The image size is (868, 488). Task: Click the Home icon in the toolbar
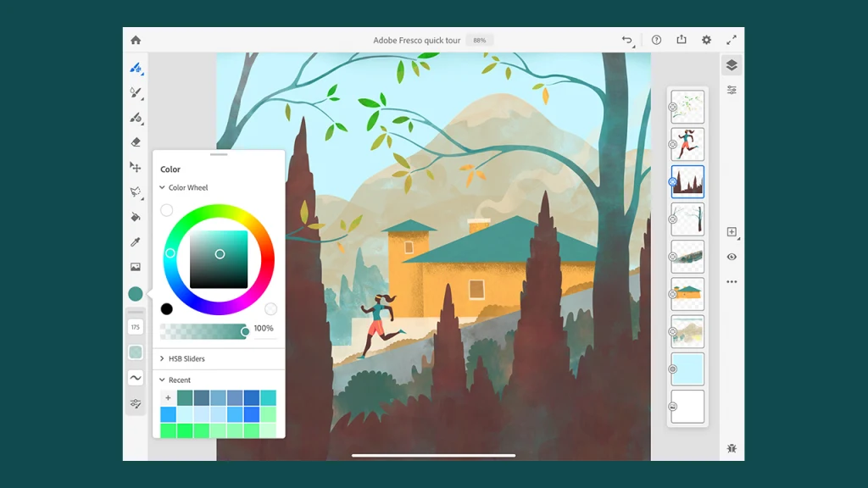pyautogui.click(x=135, y=39)
